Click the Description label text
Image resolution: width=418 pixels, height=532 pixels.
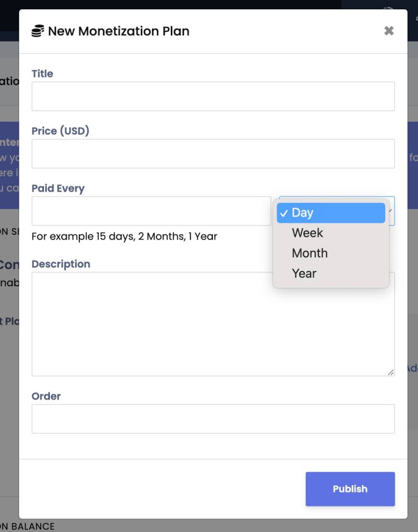(x=61, y=264)
